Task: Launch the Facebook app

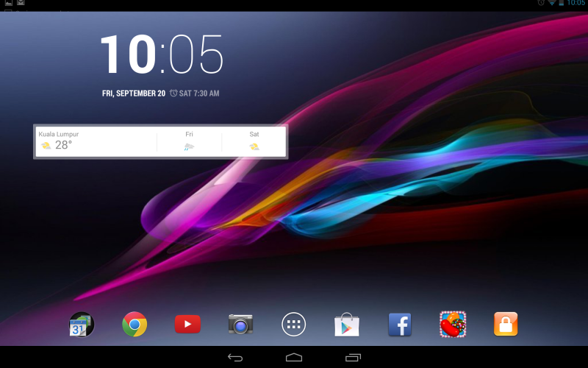Action: (x=399, y=325)
